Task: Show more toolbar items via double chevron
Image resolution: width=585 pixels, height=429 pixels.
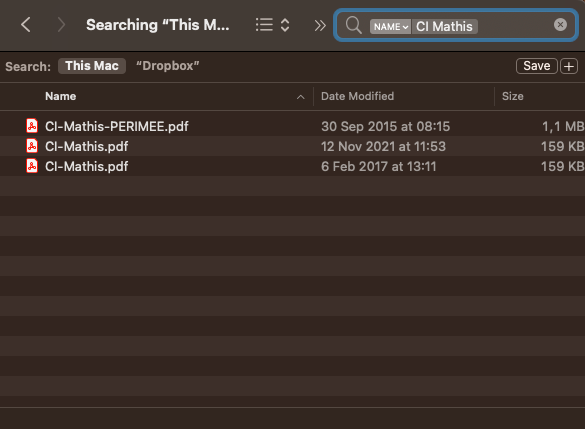Action: pos(320,25)
